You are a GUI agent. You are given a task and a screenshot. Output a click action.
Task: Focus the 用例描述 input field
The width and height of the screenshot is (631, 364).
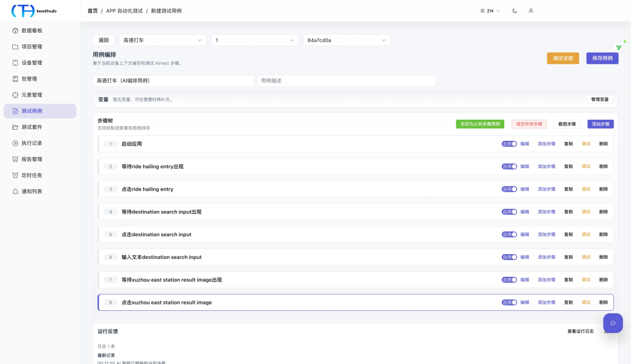click(x=346, y=81)
